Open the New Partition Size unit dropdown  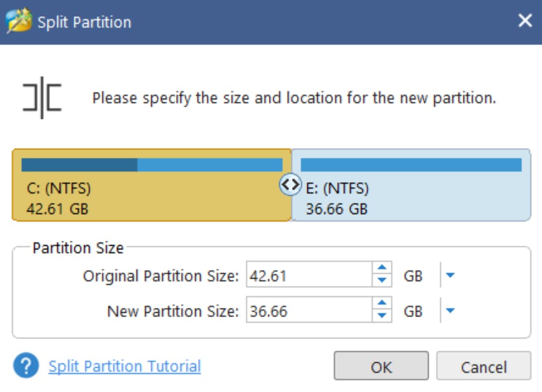pyautogui.click(x=450, y=311)
